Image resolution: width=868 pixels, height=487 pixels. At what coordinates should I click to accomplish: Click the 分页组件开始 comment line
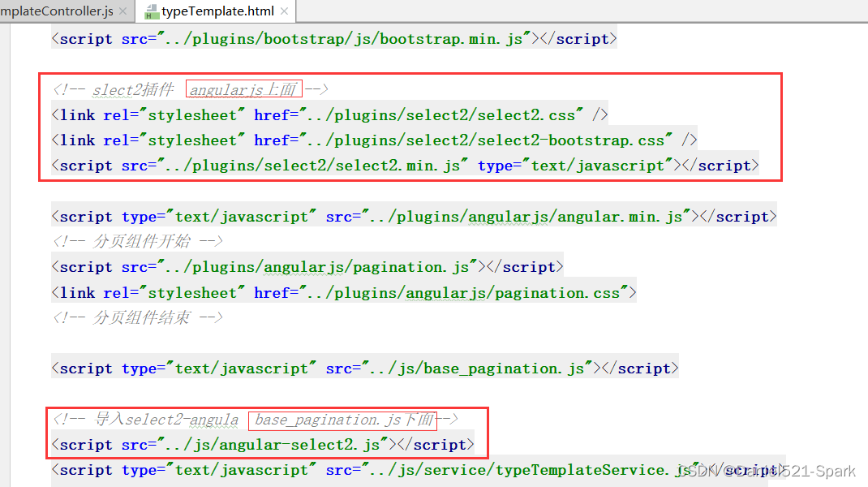point(137,241)
